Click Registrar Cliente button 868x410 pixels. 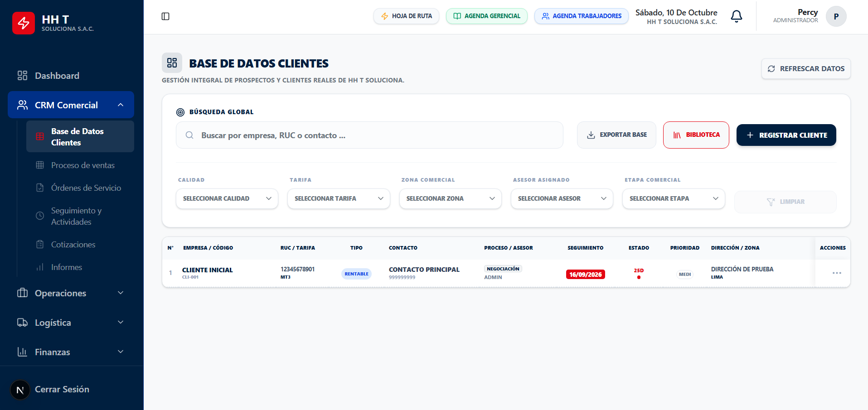point(786,135)
